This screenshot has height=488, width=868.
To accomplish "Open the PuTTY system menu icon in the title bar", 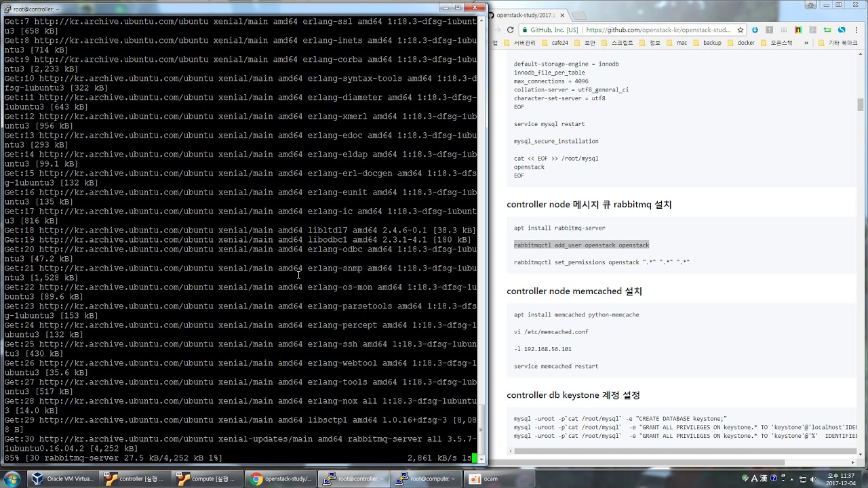I will point(7,9).
